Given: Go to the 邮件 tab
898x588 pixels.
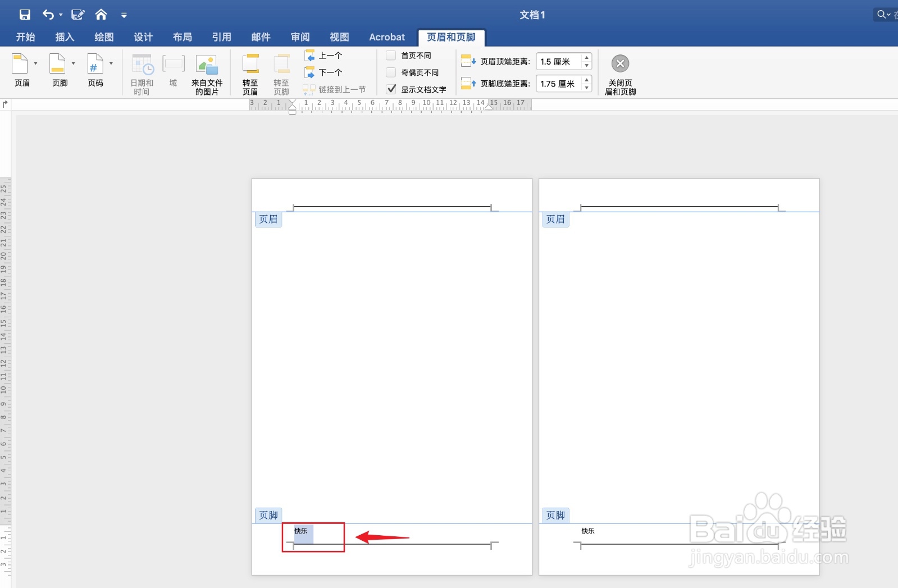Looking at the screenshot, I should coord(261,37).
